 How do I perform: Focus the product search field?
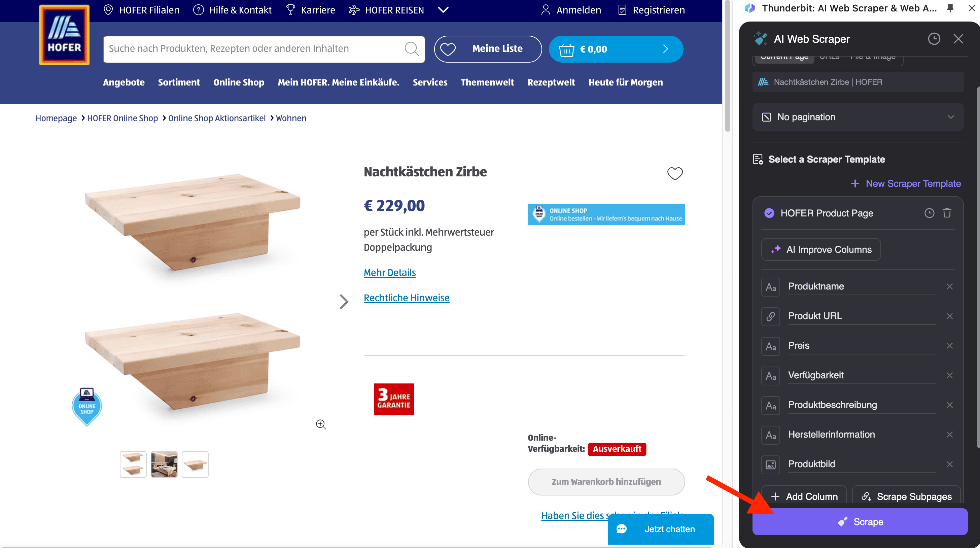click(251, 49)
